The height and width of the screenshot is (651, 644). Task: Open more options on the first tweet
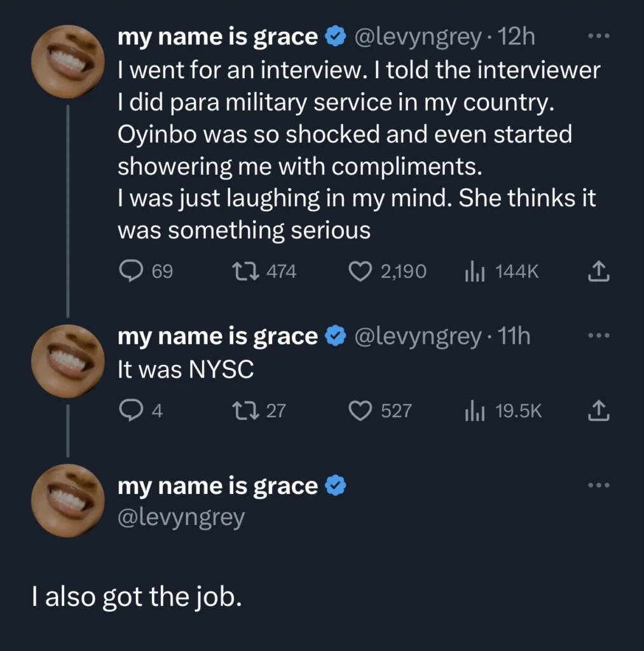click(x=598, y=36)
